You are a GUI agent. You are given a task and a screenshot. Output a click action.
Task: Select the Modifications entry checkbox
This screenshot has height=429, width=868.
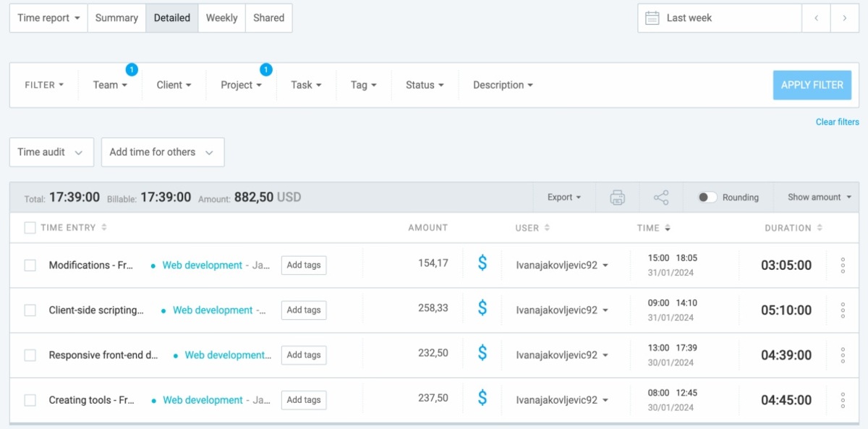point(30,265)
